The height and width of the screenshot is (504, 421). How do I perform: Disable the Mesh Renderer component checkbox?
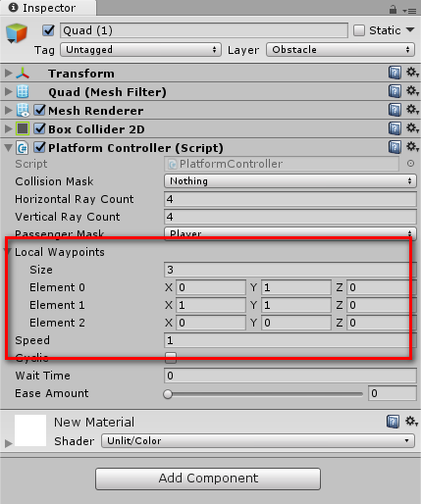pyautogui.click(x=39, y=110)
